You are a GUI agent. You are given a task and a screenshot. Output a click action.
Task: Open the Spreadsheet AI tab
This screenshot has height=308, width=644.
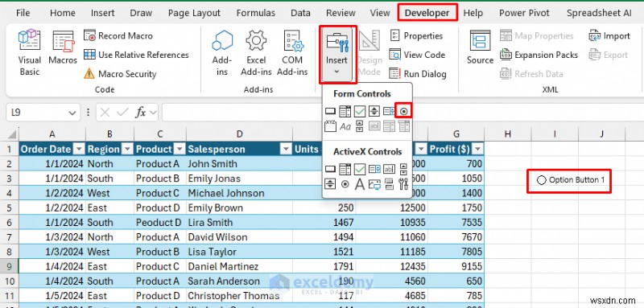[x=599, y=13]
